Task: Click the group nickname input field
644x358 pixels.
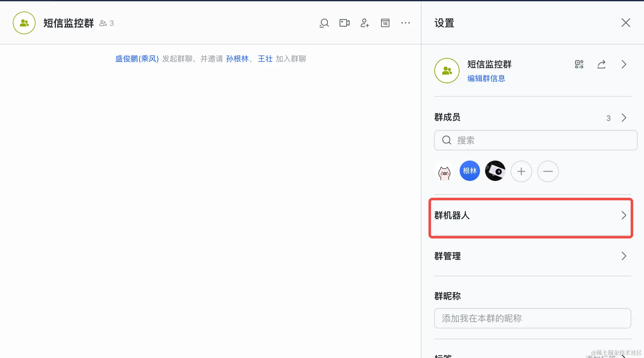Action: (532, 318)
